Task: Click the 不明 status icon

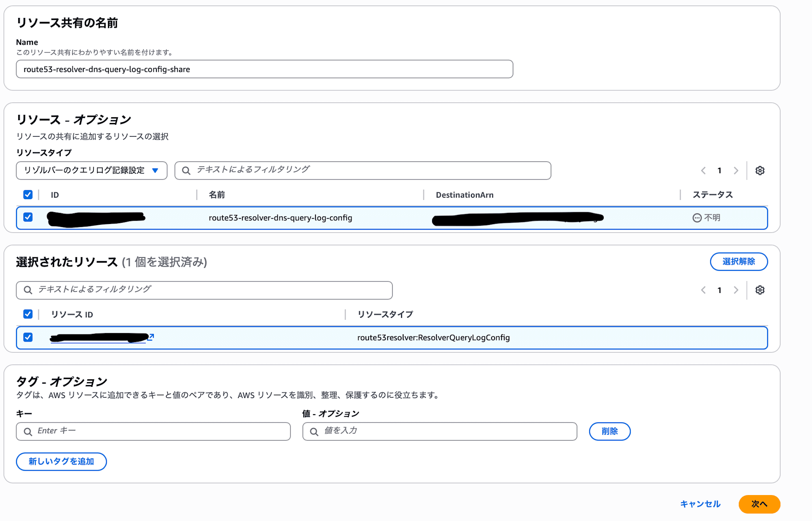Action: coord(697,218)
